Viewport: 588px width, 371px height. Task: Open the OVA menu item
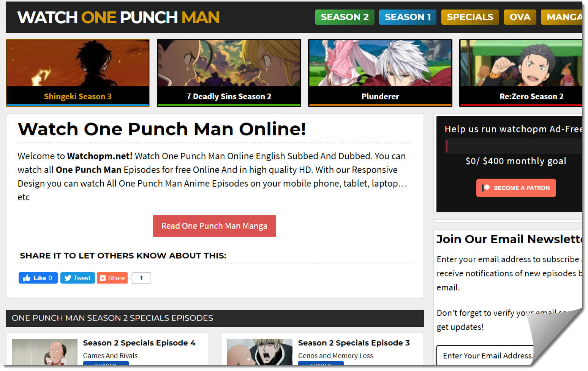tap(520, 17)
